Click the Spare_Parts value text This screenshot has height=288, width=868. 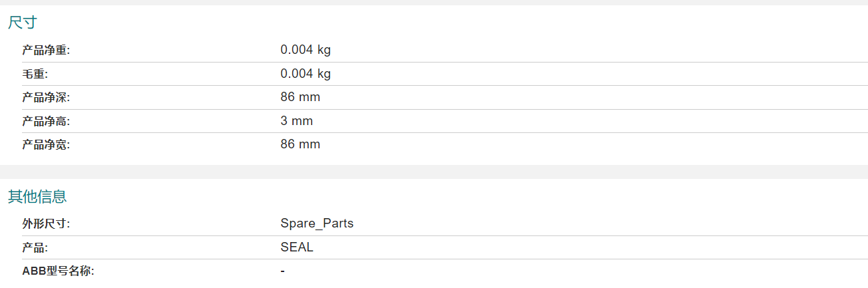click(317, 223)
